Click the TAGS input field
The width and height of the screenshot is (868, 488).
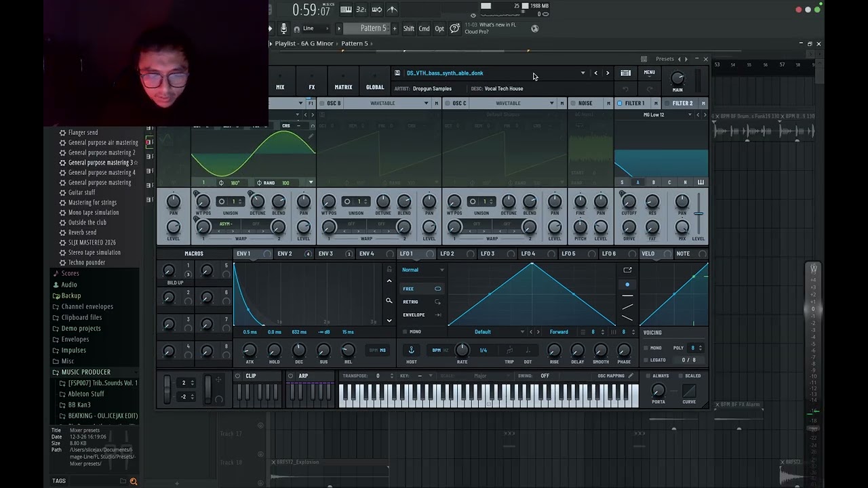tap(94, 481)
